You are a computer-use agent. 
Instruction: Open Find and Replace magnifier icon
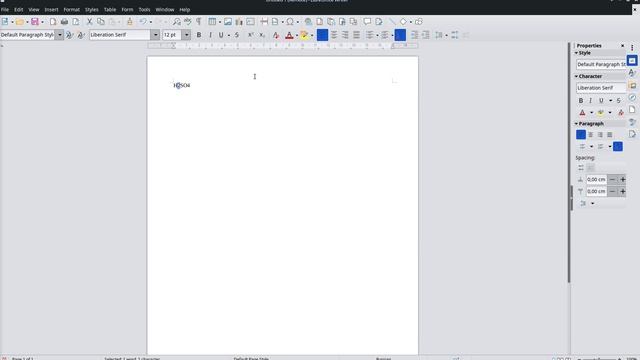(176, 22)
